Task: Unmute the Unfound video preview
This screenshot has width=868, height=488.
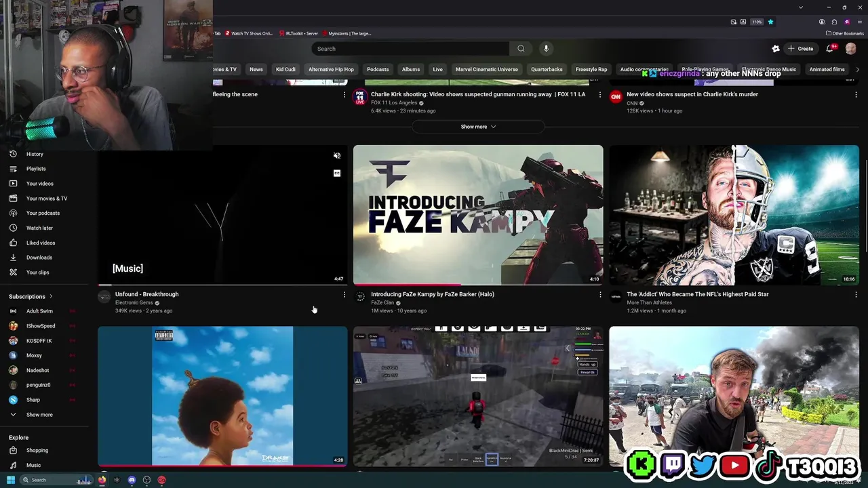Action: [337, 156]
